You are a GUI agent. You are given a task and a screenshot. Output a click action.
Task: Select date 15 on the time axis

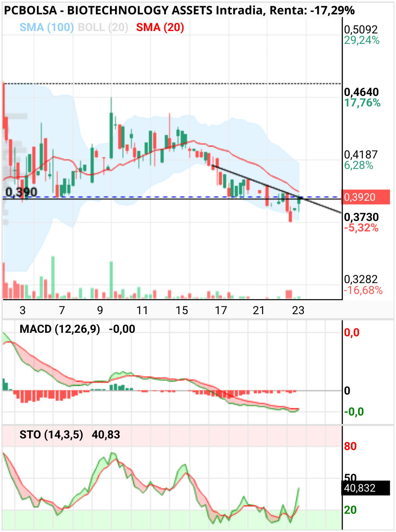pos(182,310)
